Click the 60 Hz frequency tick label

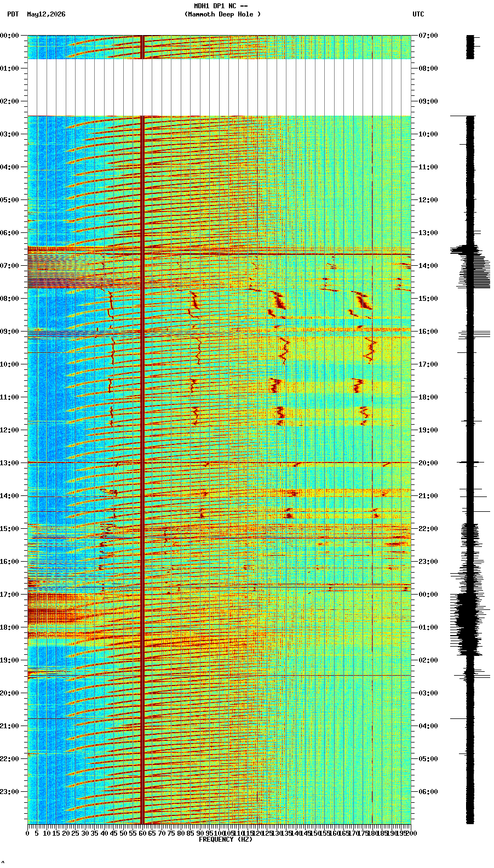(x=142, y=833)
